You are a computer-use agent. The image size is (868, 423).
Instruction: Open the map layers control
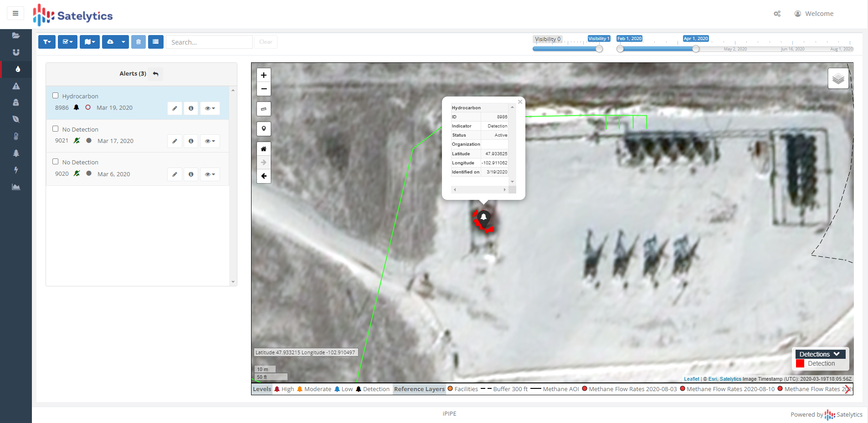pos(838,79)
